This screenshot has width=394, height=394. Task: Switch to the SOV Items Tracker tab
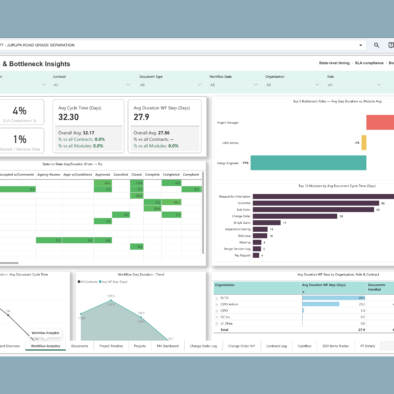pos(335,346)
